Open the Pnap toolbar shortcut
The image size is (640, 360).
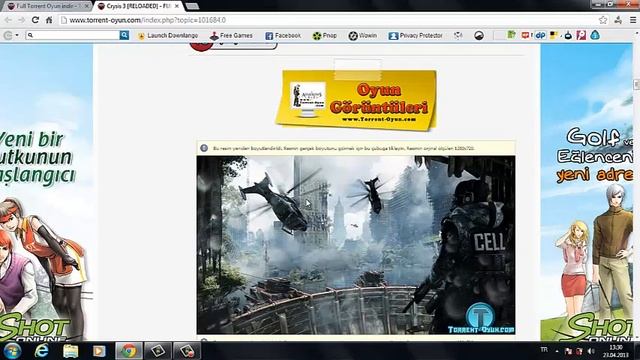point(324,36)
